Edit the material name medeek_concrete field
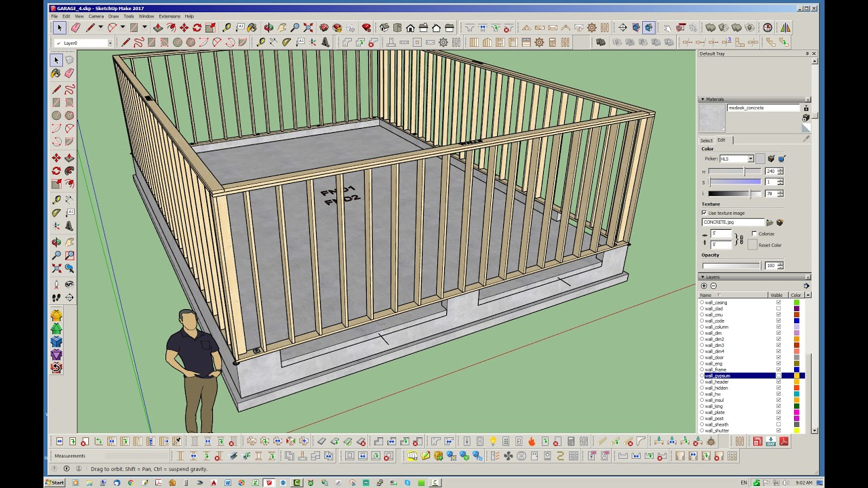Image resolution: width=868 pixels, height=488 pixels. [x=764, y=108]
